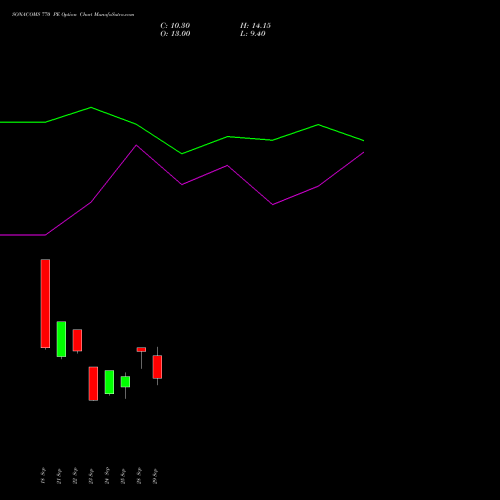
Task: Select the 18 Sep date label
Action: pyautogui.click(x=43, y=476)
